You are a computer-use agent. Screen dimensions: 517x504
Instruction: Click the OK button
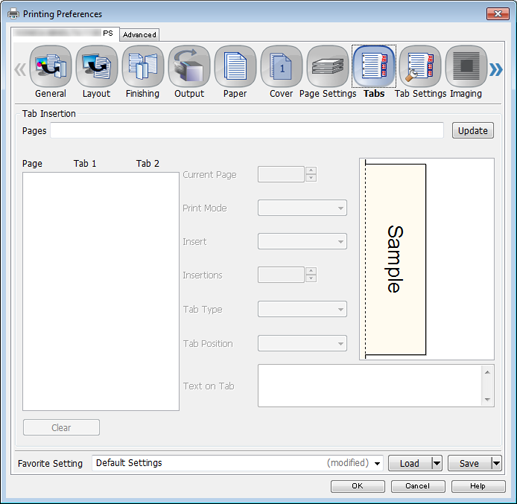357,486
